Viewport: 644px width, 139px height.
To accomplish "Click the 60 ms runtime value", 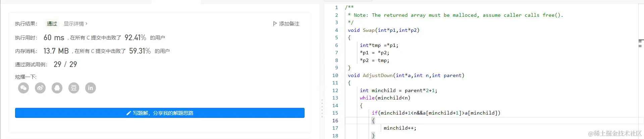I will click(54, 38).
